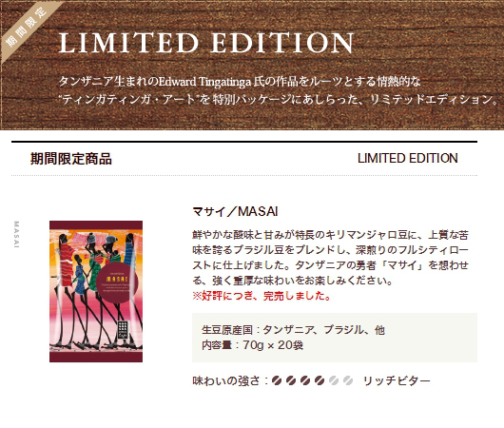Click the fifth grey coffee bean icon
Screen dimensions: 504x428
(x=334, y=380)
